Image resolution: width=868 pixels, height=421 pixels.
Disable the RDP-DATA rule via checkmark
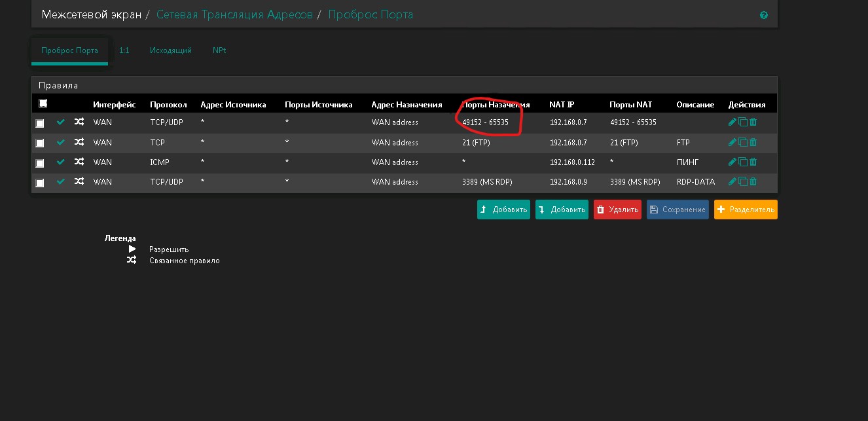(61, 181)
